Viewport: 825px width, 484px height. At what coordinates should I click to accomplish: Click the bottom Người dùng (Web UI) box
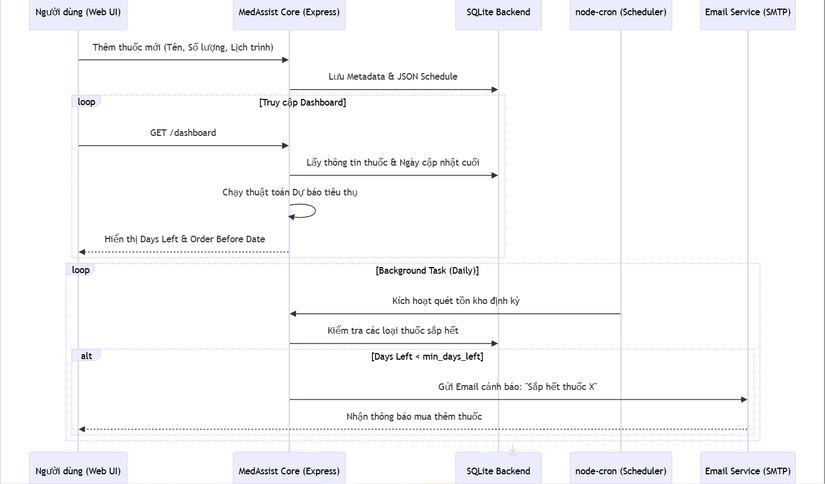79,468
